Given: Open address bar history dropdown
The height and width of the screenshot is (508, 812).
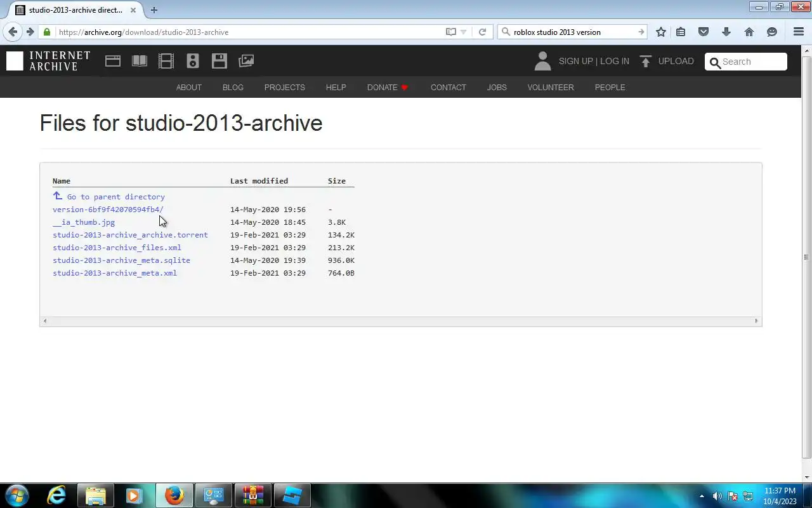Looking at the screenshot, I should (463, 32).
